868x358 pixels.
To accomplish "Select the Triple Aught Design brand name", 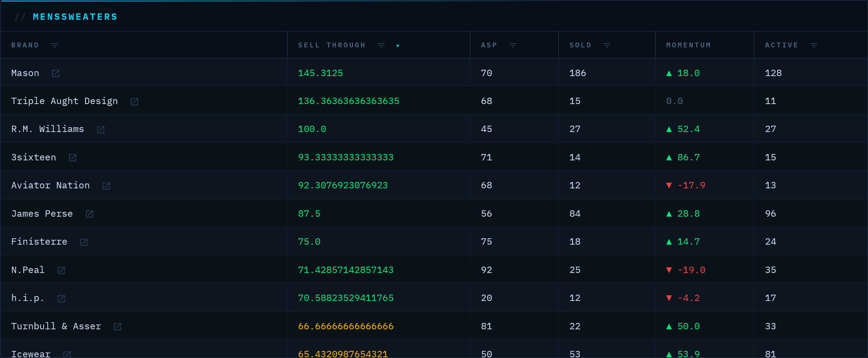I will click(65, 101).
